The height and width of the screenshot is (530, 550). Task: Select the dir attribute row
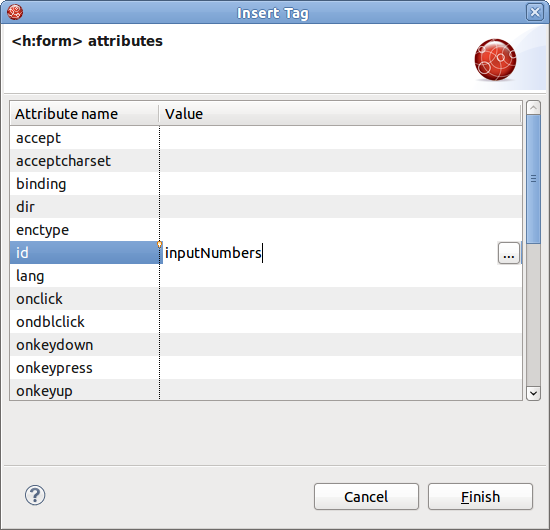click(x=266, y=207)
